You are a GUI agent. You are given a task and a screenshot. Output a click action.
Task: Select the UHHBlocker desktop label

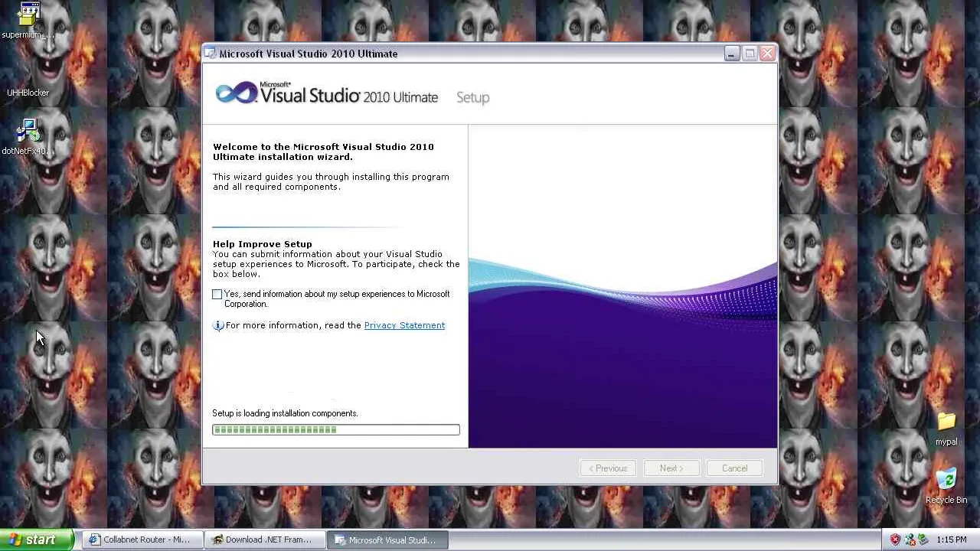28,93
